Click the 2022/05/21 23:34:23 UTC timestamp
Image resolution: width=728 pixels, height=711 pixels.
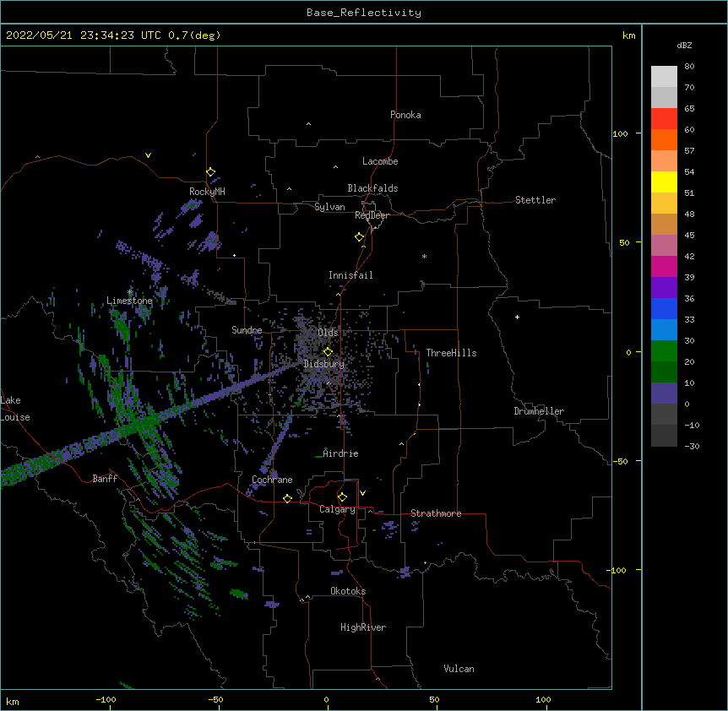83,35
